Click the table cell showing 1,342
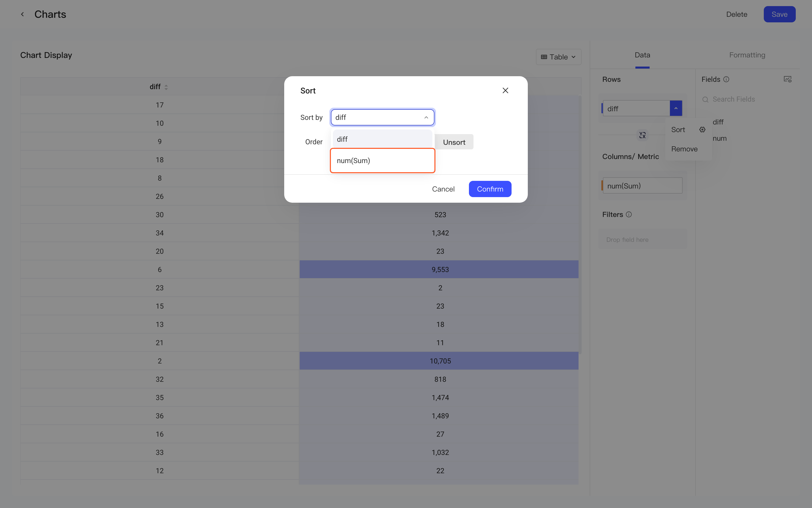 (x=439, y=233)
